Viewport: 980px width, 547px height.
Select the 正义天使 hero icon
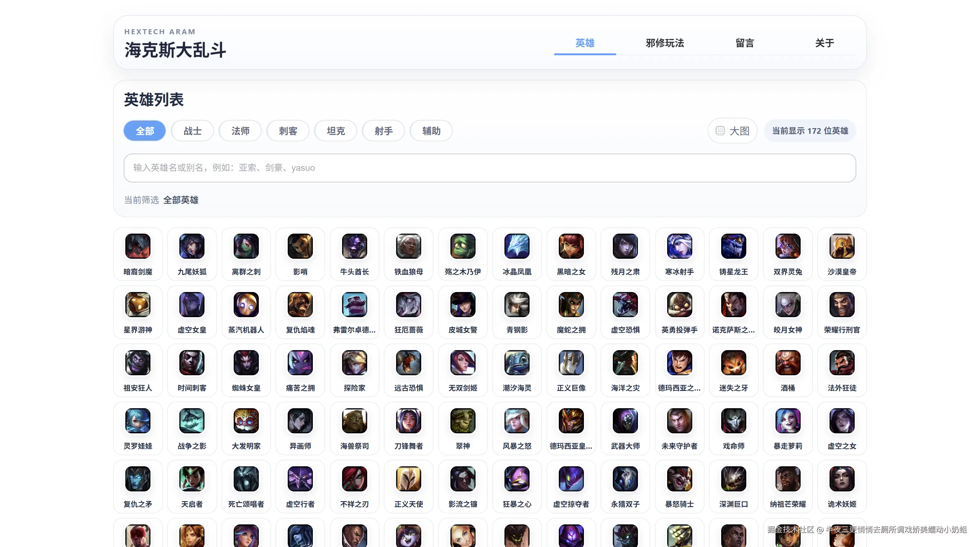[409, 479]
